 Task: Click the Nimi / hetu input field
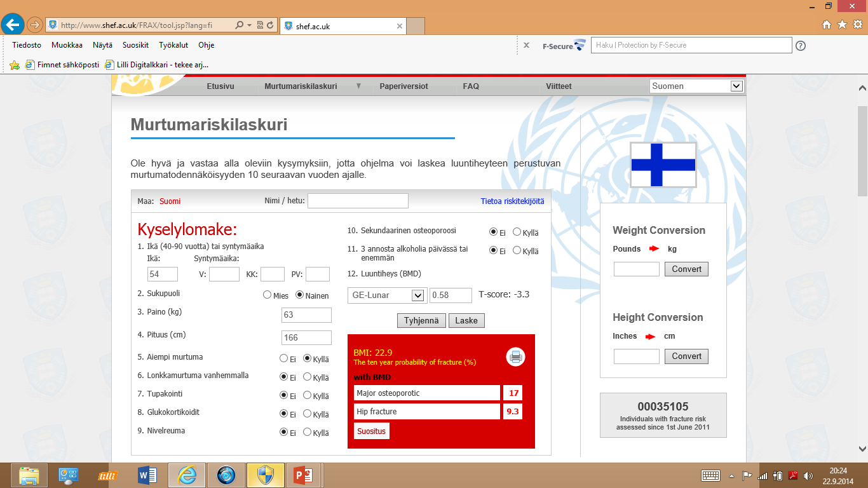coord(358,201)
